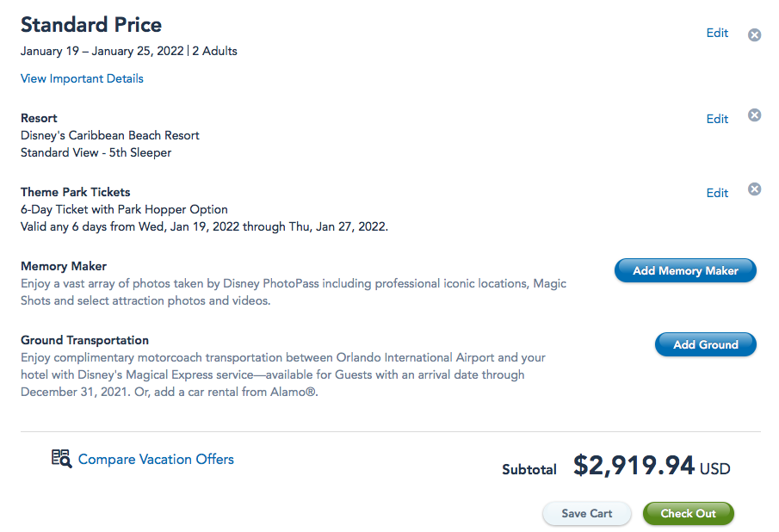Edit the Theme Park Tickets
The image size is (779, 532).
pos(717,194)
